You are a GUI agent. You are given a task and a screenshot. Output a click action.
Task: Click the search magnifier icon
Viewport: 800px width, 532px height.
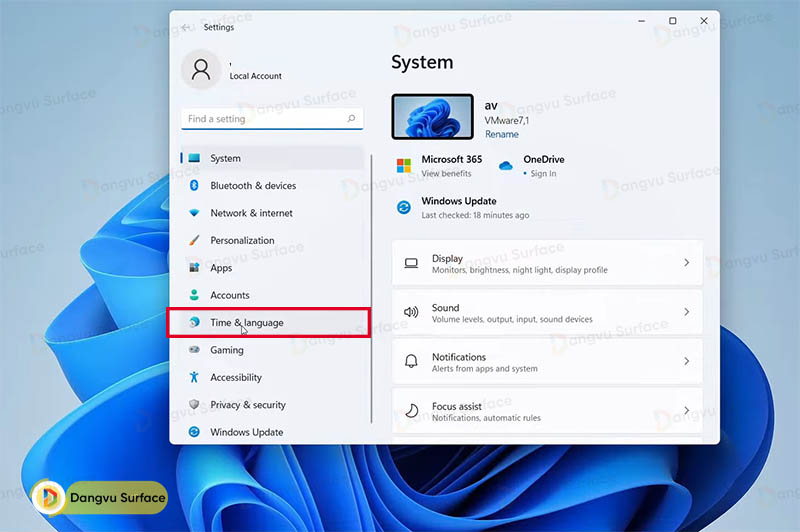tap(351, 118)
